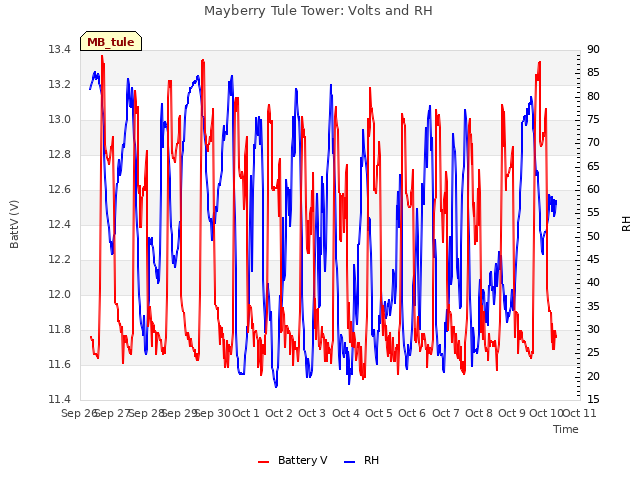Click the 12.0 tick on the voltage axis
Screen dimensions: 640x480
click(59, 295)
